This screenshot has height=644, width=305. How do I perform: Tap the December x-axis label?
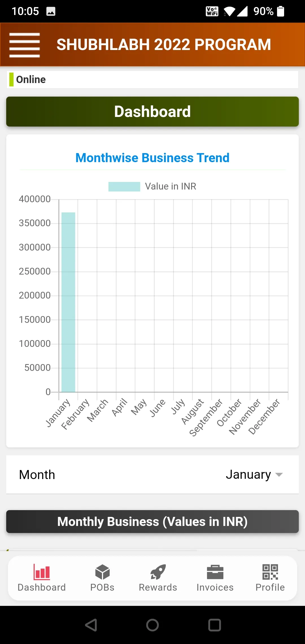(x=264, y=416)
